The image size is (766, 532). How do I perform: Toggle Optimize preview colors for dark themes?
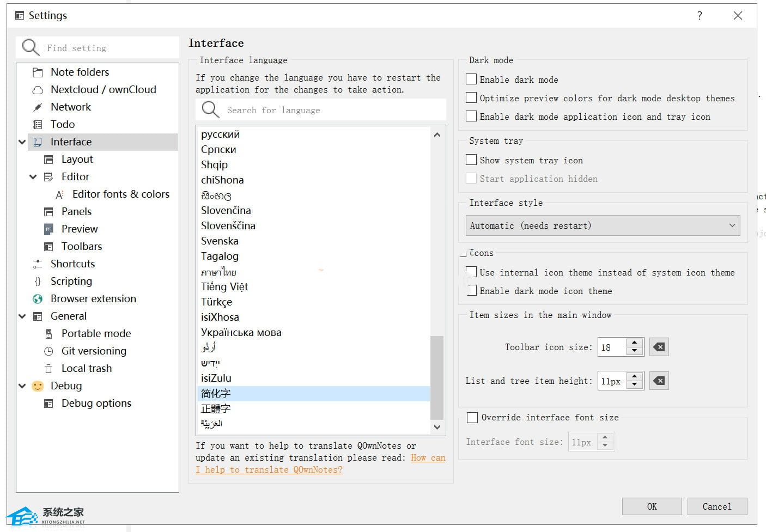(x=471, y=97)
